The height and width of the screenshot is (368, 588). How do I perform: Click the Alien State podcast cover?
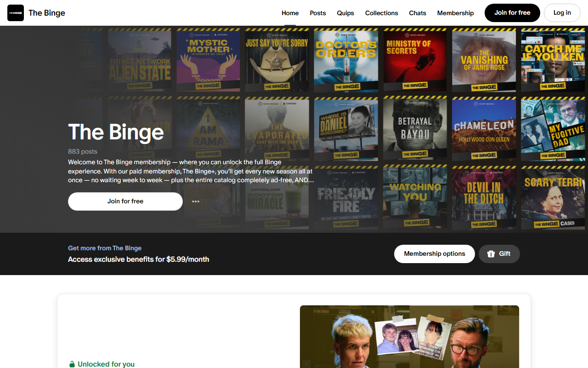click(x=140, y=61)
